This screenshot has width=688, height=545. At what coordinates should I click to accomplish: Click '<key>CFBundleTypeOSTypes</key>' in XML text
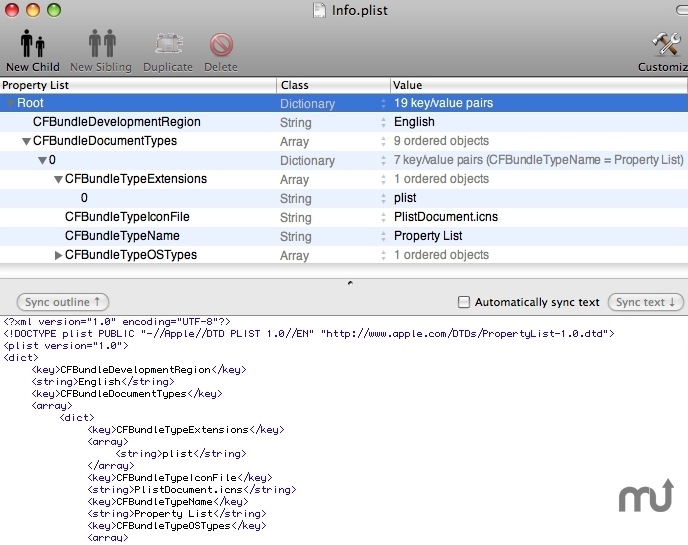point(177,526)
